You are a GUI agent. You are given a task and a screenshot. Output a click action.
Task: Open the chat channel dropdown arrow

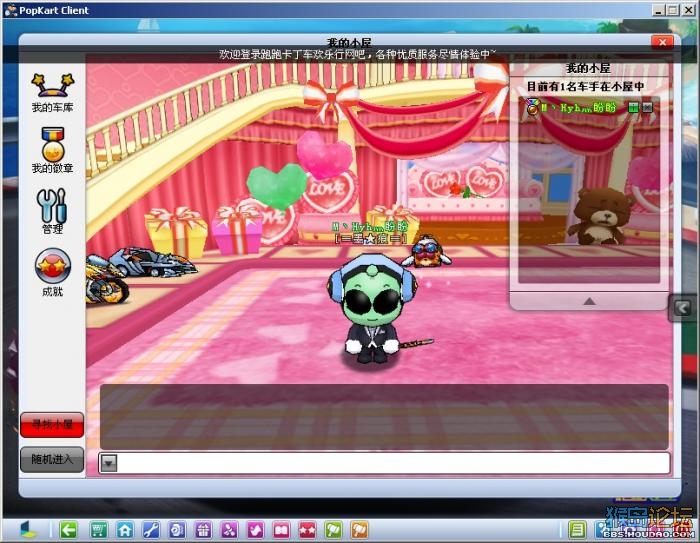tap(108, 463)
